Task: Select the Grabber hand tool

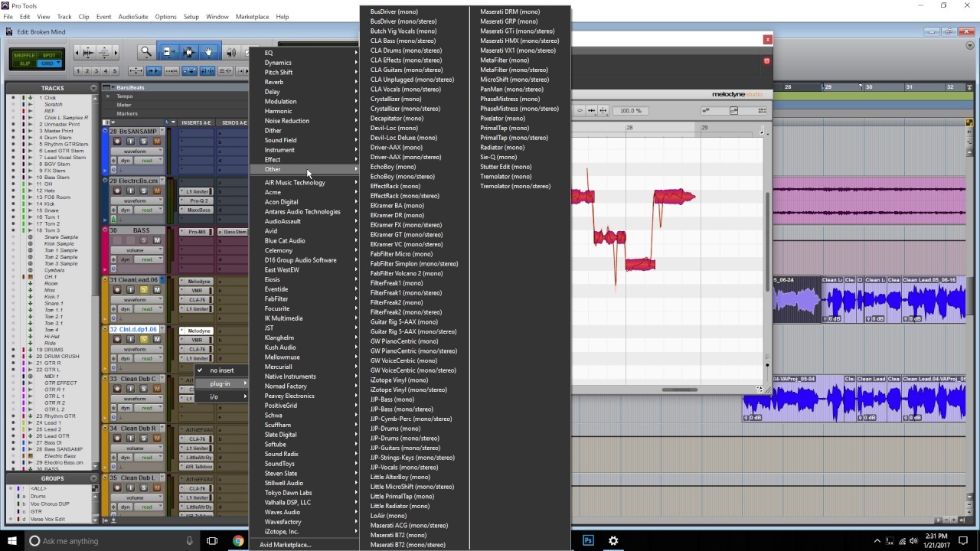Action: (208, 52)
